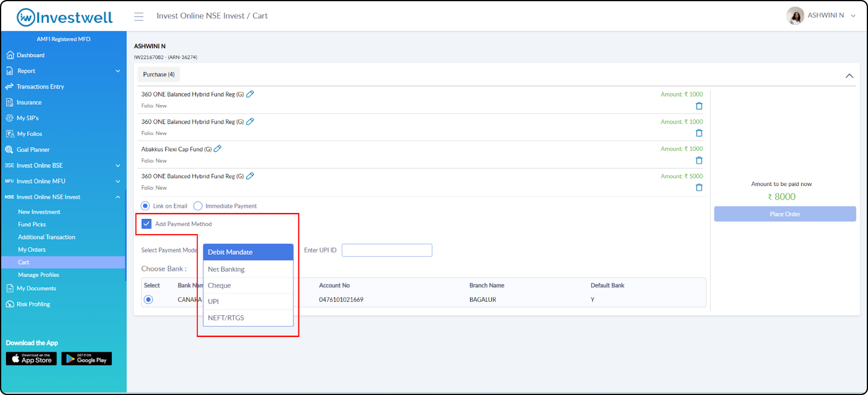868x395 pixels.
Task: Delete the 5000 amount fund row
Action: click(699, 187)
